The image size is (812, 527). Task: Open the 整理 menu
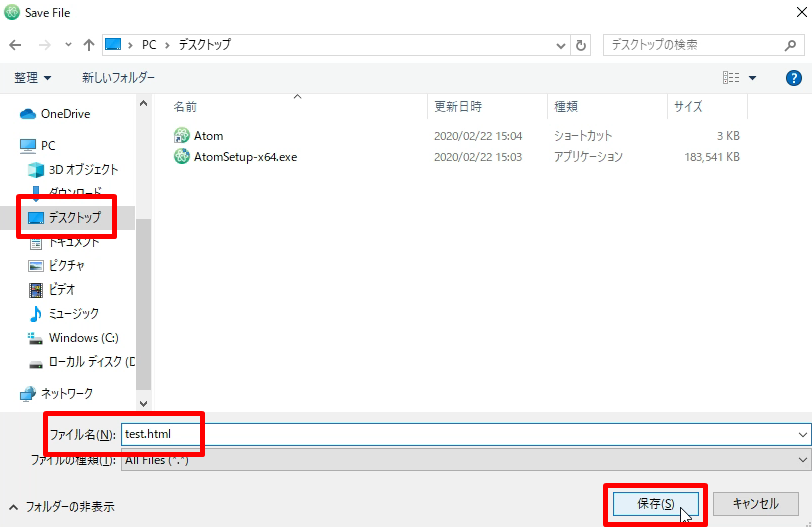click(32, 78)
